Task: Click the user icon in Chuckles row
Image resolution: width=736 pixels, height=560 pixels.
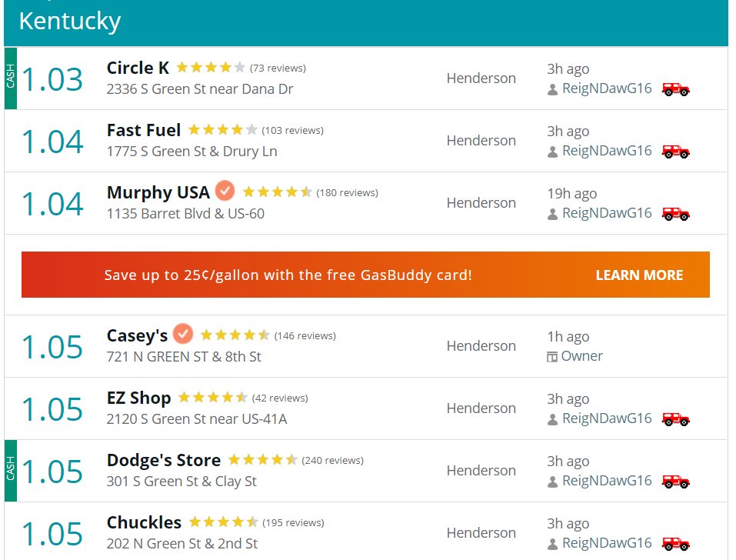Action: click(x=552, y=544)
